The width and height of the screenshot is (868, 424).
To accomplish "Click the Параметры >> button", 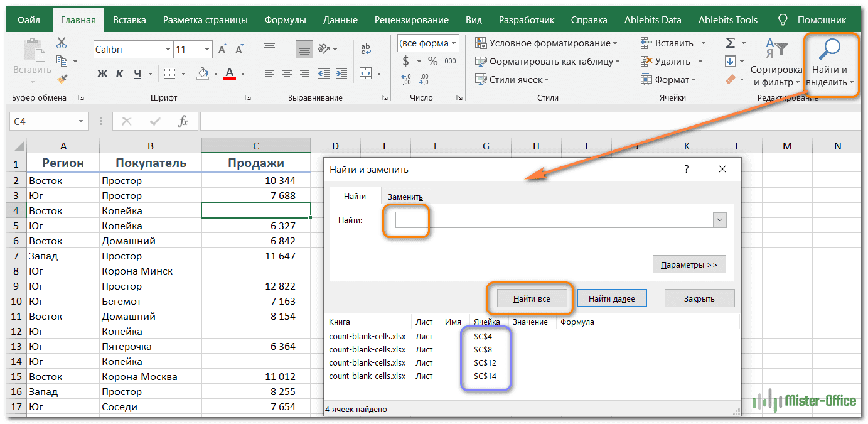I will [x=689, y=264].
